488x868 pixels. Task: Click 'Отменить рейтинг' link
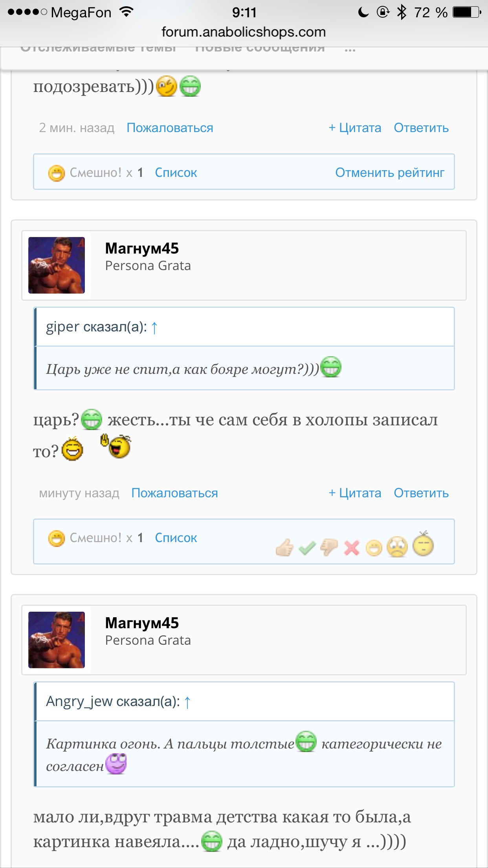coord(390,173)
